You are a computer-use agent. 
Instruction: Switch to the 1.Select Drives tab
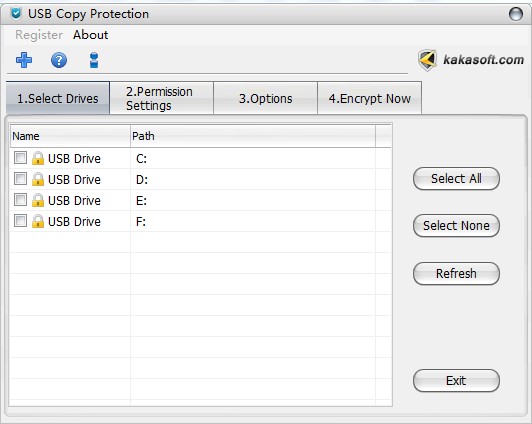click(x=58, y=98)
